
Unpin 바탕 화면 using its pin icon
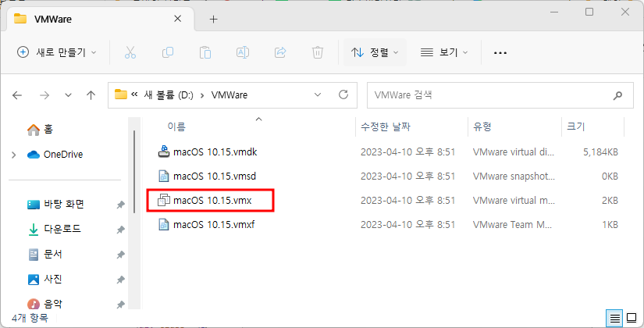click(120, 205)
